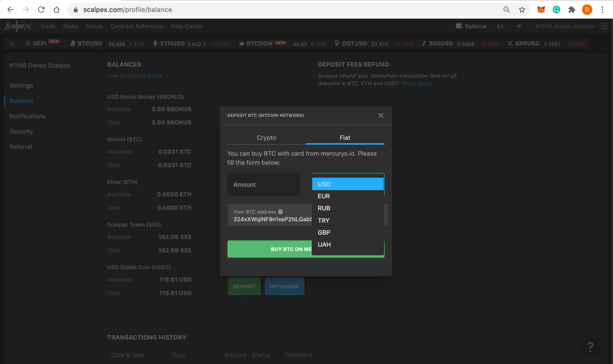Click the address bar lock icon
Screen dimensions: 613x364
coord(76,10)
